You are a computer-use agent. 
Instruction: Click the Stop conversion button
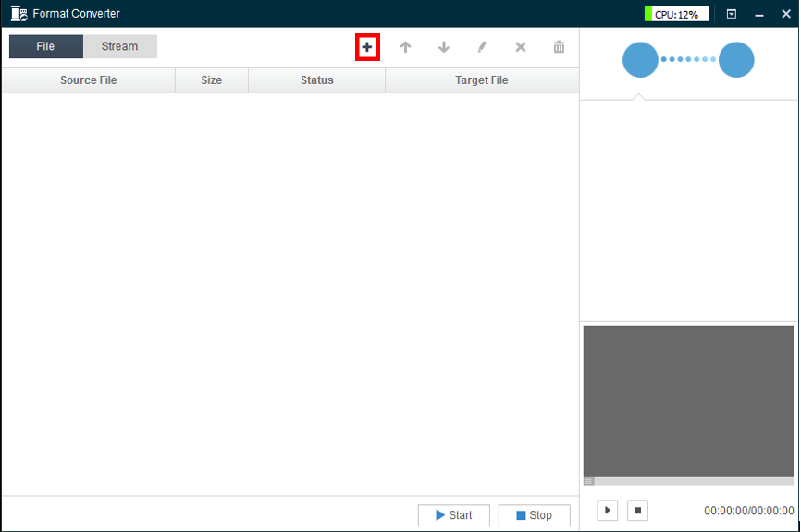click(x=534, y=515)
